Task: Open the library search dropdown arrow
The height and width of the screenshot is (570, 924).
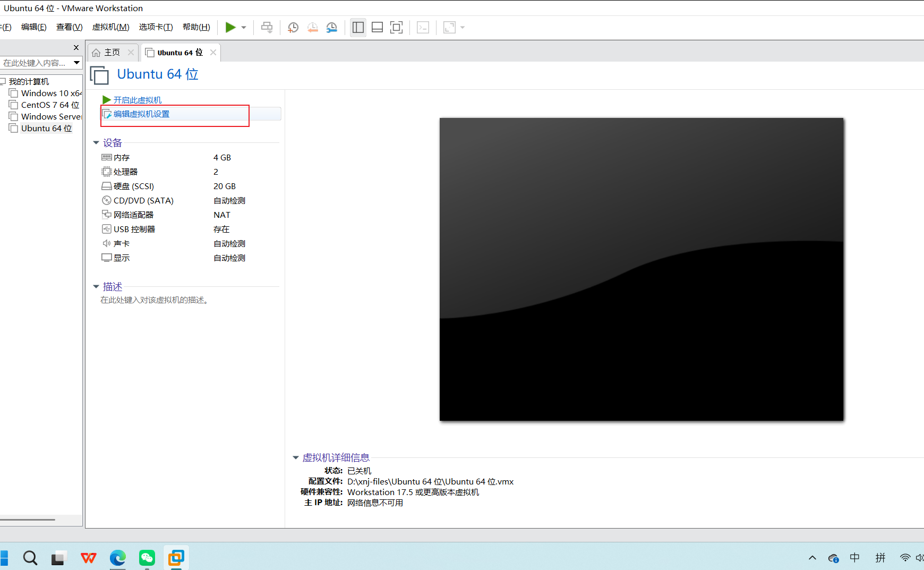Action: pyautogui.click(x=77, y=63)
